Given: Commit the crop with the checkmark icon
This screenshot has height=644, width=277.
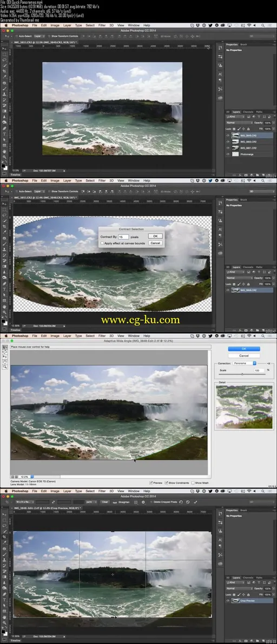Looking at the screenshot, I should point(195,502).
